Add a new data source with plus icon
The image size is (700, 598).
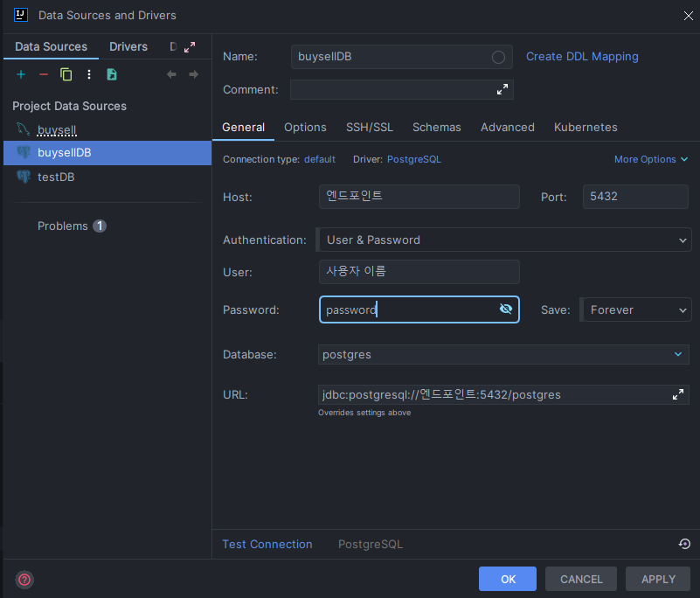[x=21, y=74]
